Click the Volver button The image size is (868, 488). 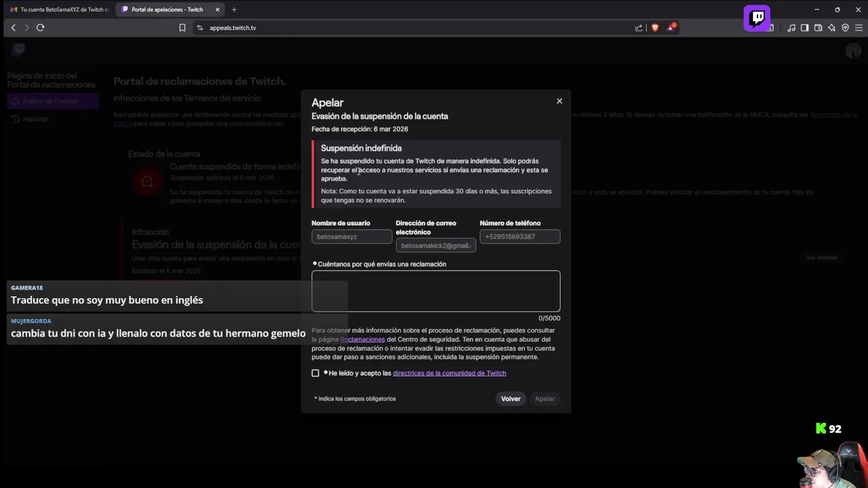point(511,399)
